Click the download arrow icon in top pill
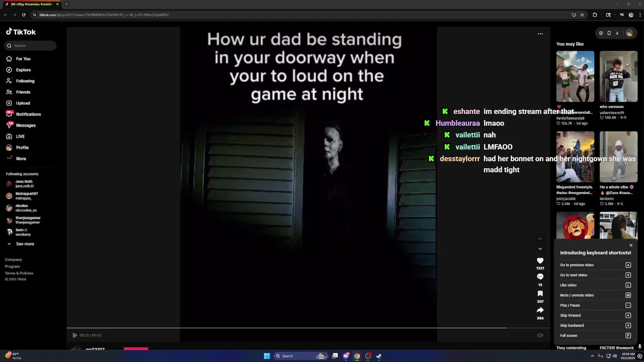The width and height of the screenshot is (644, 362). pos(617,33)
